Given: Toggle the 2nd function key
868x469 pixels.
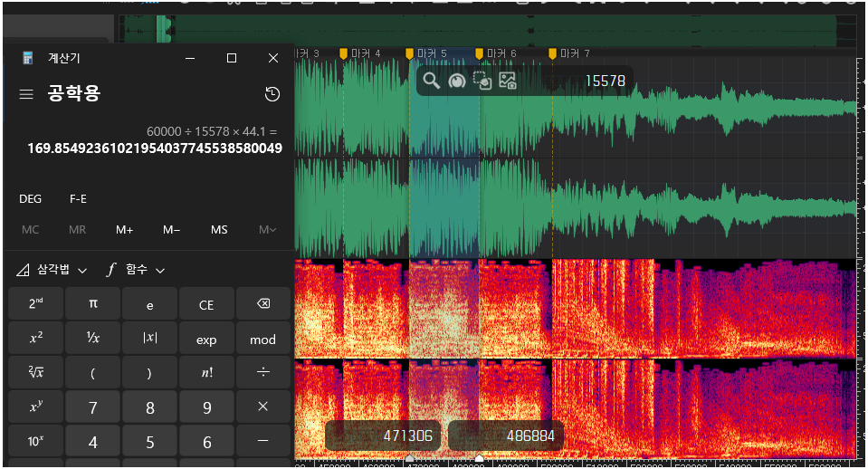Looking at the screenshot, I should pyautogui.click(x=36, y=303).
